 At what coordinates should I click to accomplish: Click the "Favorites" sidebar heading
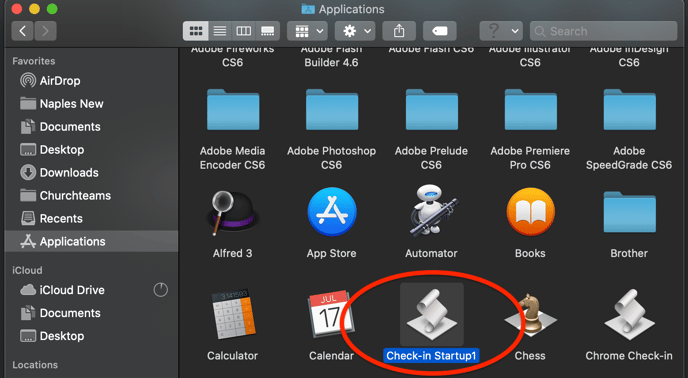[34, 61]
